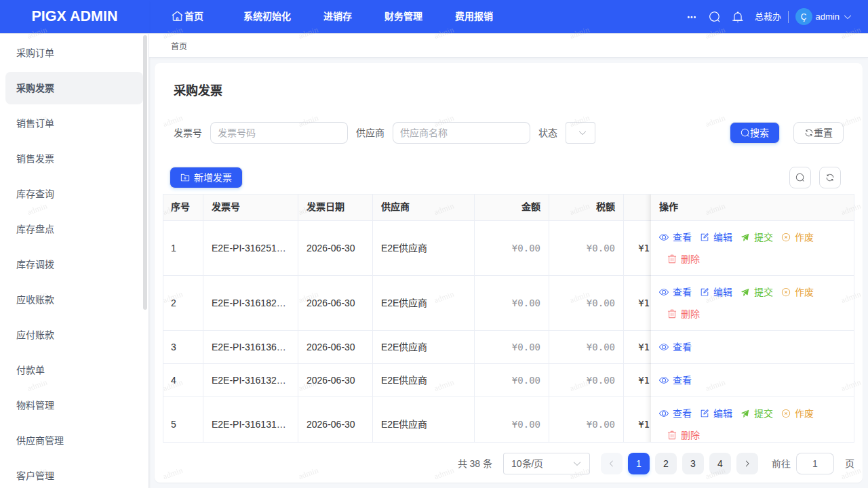Select 物料管理 in sidebar
Screen dimensions: 868x488
coord(74,405)
